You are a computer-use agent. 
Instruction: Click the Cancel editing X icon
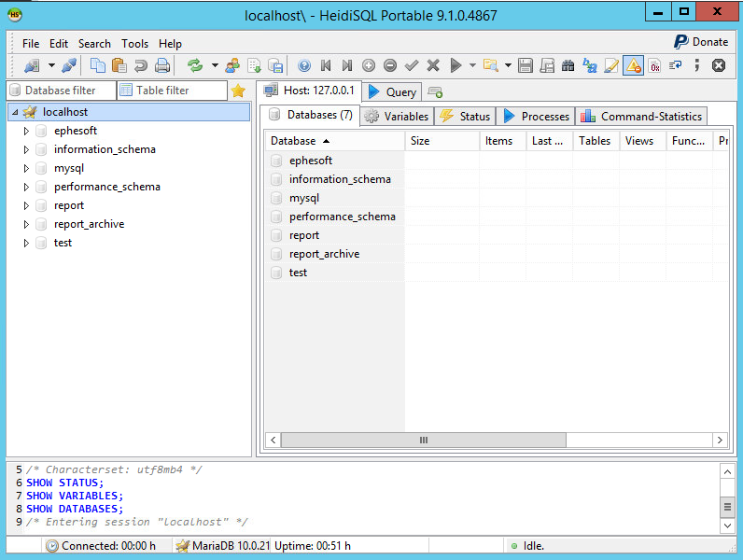click(432, 65)
